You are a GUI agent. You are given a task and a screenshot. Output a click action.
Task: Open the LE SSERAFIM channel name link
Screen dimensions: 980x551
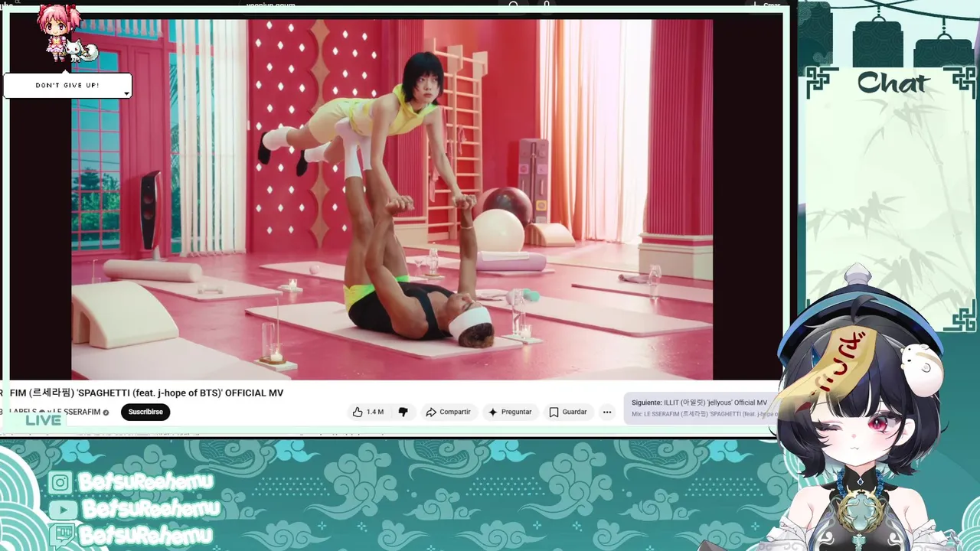77,412
